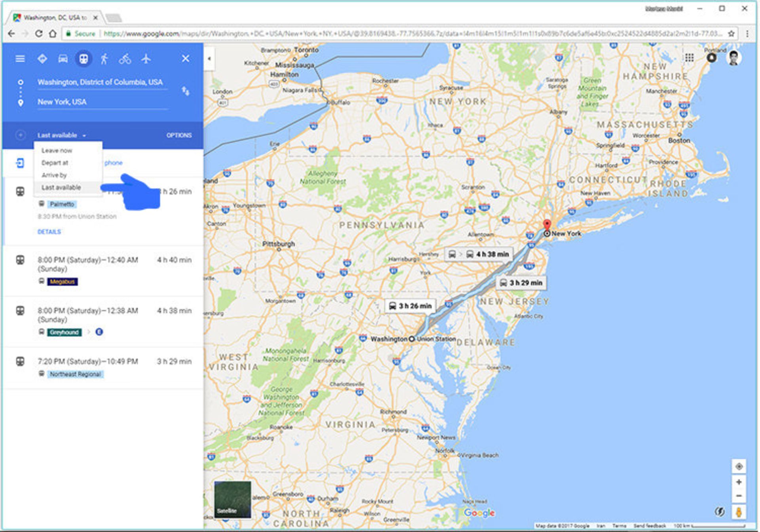
Task: Open the Terms link
Action: click(x=619, y=526)
